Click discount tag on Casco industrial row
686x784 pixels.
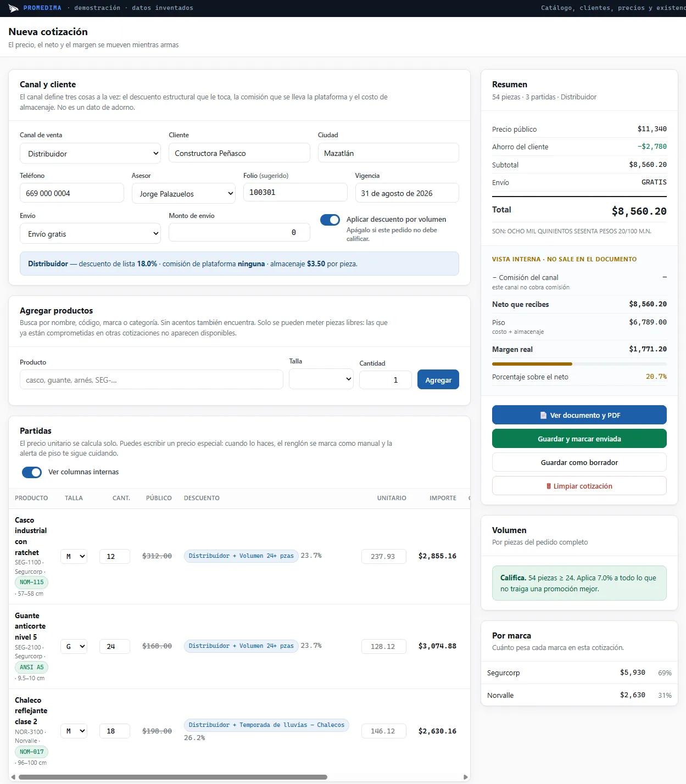point(241,556)
